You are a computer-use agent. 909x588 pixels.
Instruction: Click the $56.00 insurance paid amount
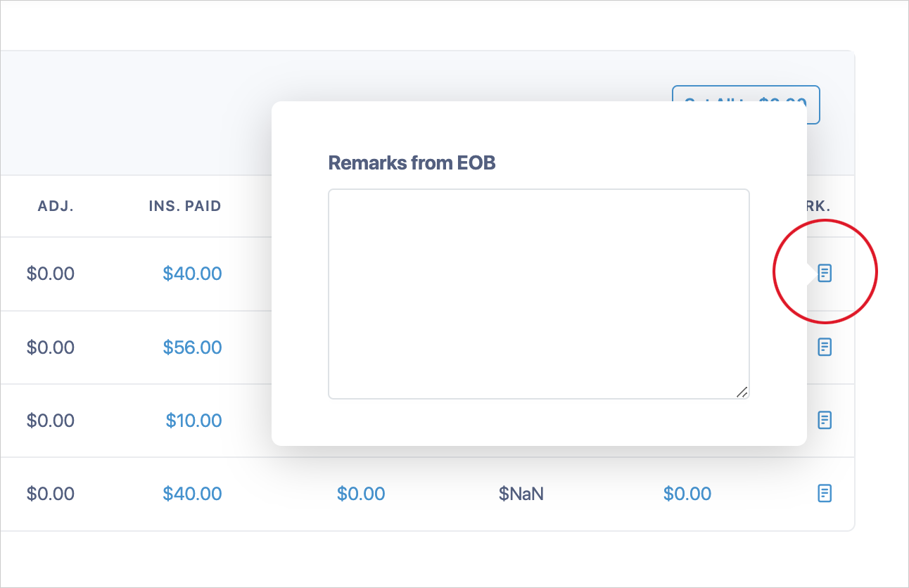tap(192, 347)
